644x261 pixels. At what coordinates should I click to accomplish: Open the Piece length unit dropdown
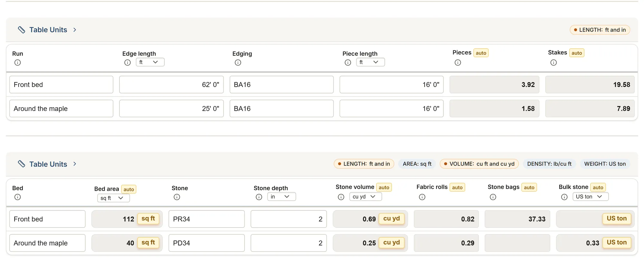click(x=370, y=62)
